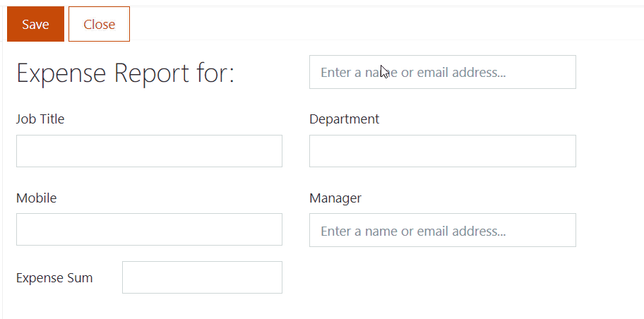Click the blank space right of the Department field
This screenshot has height=319, width=644.
(609, 151)
